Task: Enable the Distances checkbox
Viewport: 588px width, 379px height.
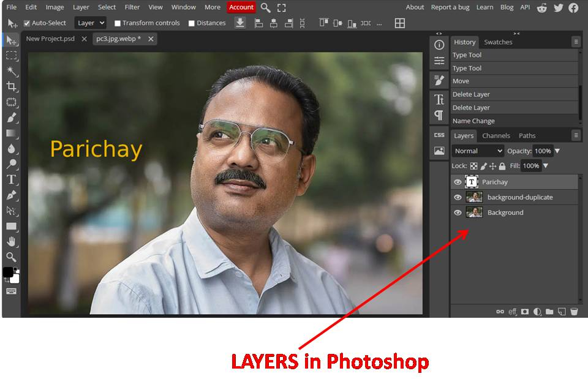Action: click(191, 23)
